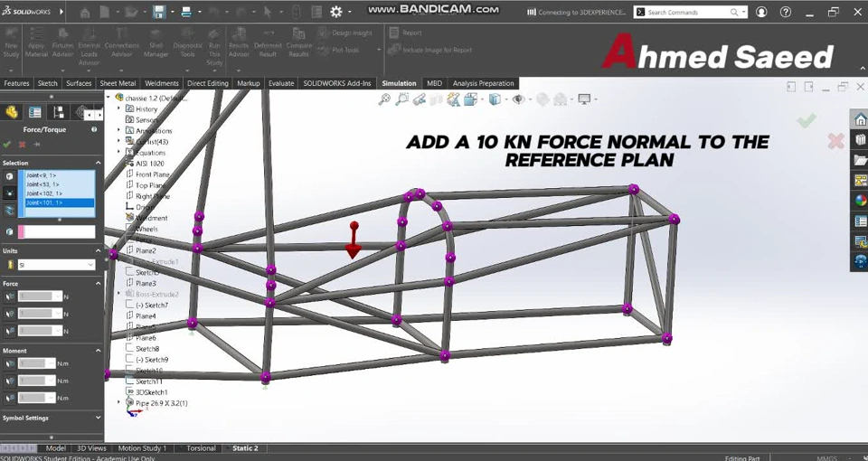Open the File Explorer folder tab in the task pane

coord(860,160)
